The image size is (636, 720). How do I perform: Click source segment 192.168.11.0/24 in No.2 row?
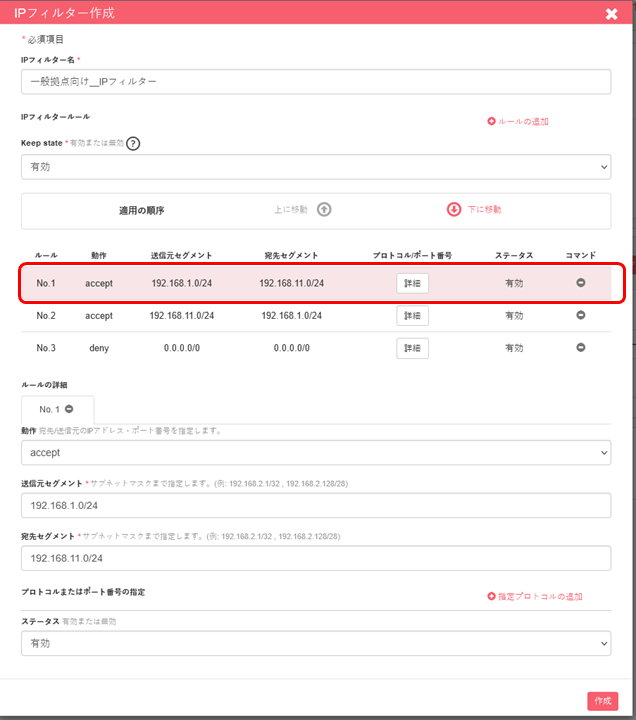pos(182,315)
